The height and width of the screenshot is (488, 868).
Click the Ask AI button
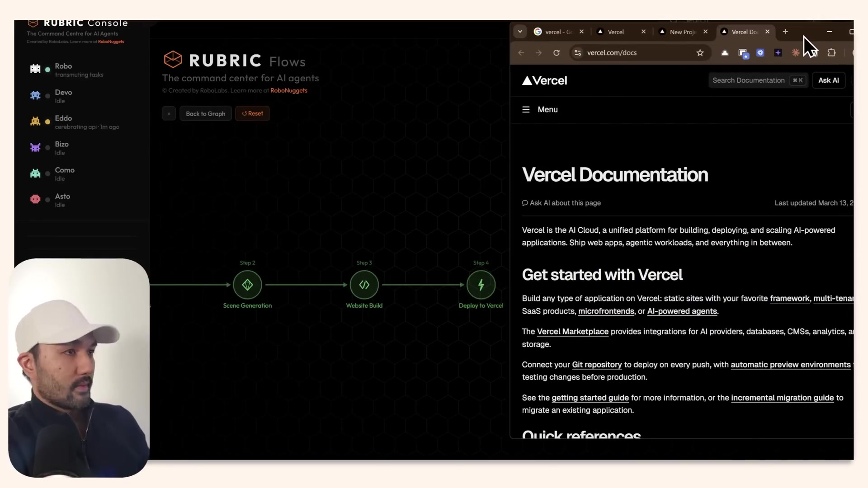point(828,80)
